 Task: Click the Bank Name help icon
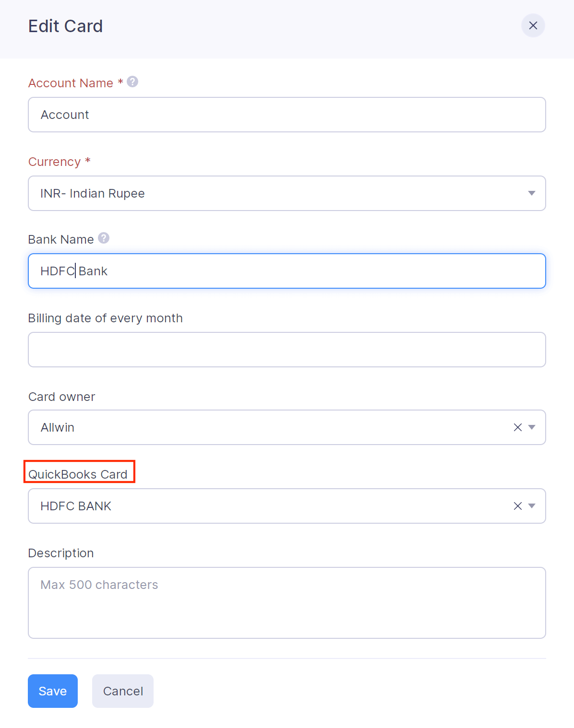(x=104, y=238)
